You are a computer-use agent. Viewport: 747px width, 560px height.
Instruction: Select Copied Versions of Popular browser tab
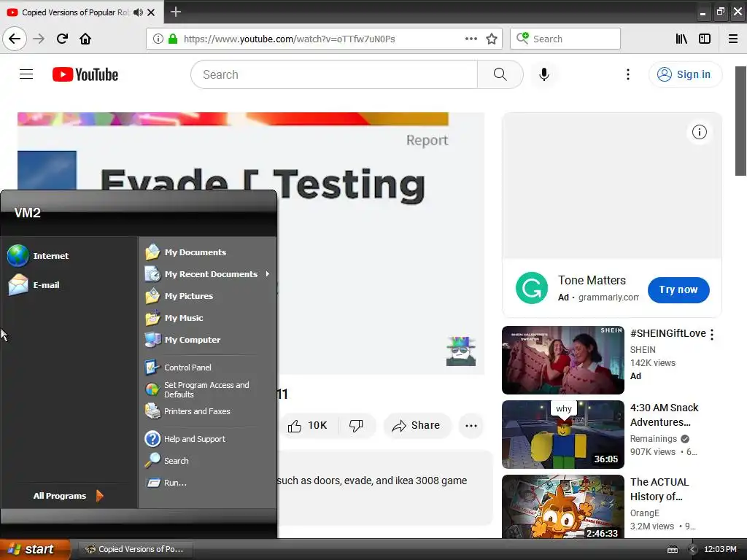click(x=81, y=12)
